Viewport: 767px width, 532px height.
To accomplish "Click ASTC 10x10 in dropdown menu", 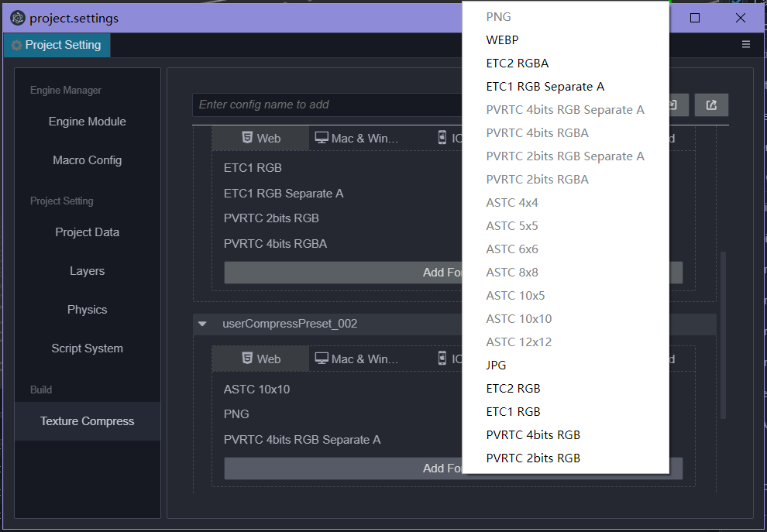I will coord(566,319).
